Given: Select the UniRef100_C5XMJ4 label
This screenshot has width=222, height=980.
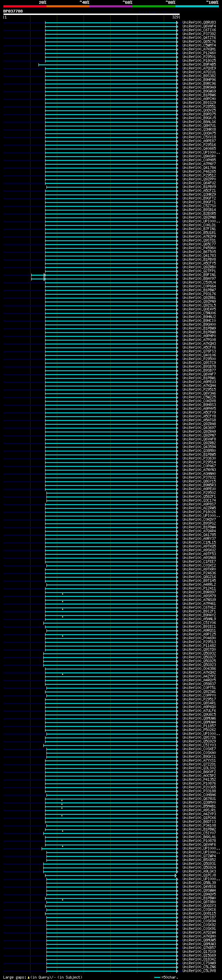Looking at the screenshot, I should click(199, 282).
